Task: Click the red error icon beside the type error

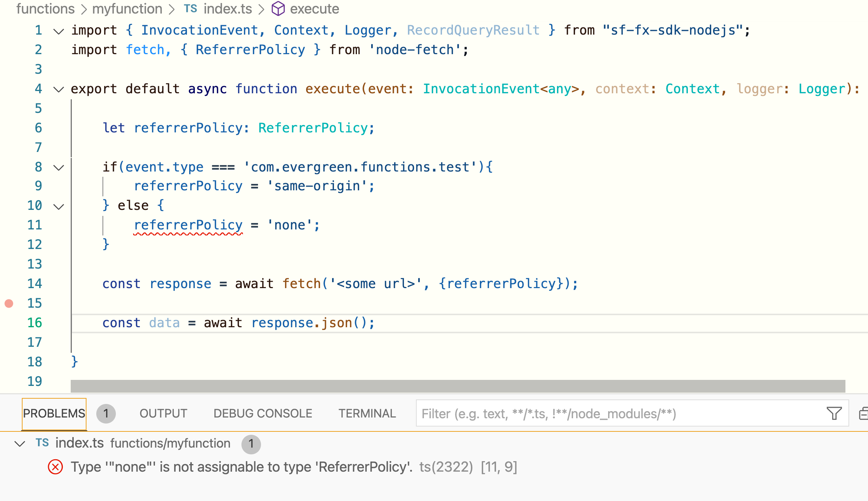Action: point(55,467)
